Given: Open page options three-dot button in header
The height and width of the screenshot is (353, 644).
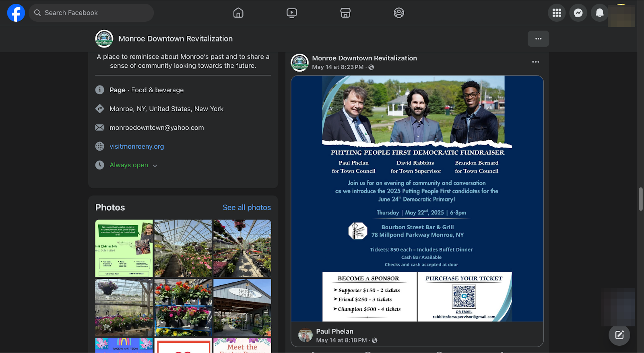Looking at the screenshot, I should (538, 39).
